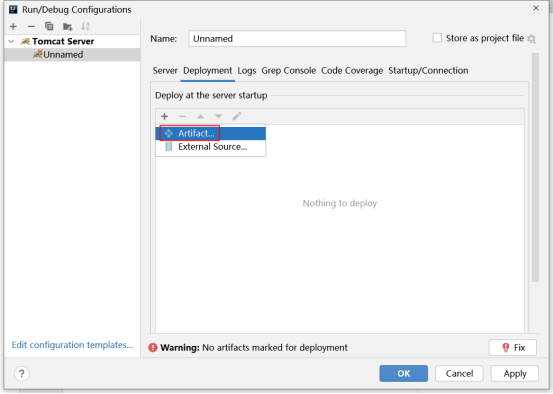This screenshot has height=394, width=553.
Task: Open the Logs tab
Action: (247, 71)
